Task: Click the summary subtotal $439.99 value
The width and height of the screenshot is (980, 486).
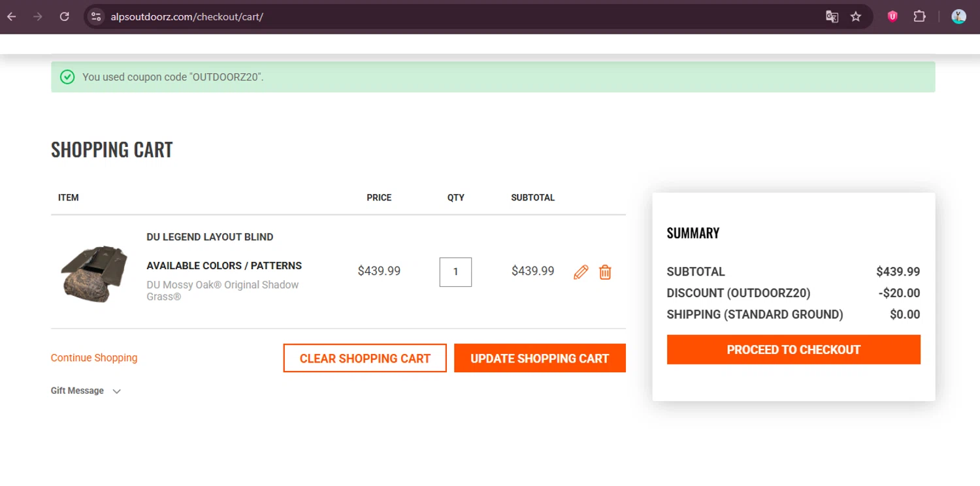Action: (898, 272)
